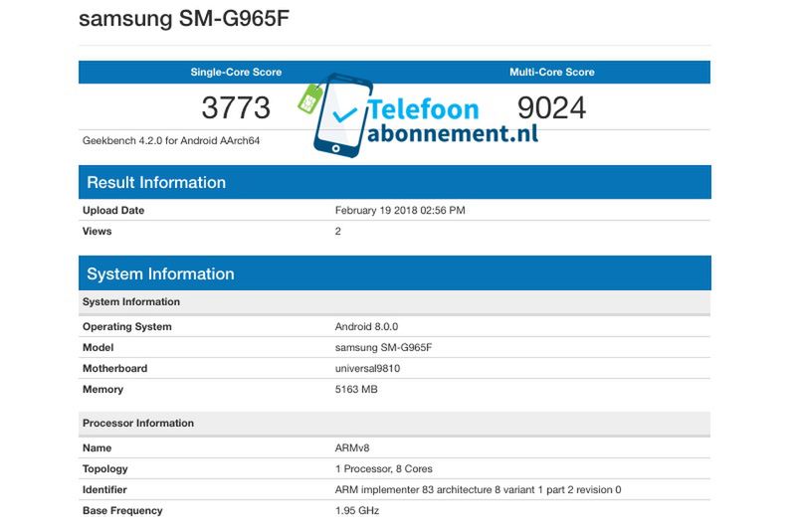Click the topology value 1 Processor, 8 Cores

pyautogui.click(x=383, y=468)
